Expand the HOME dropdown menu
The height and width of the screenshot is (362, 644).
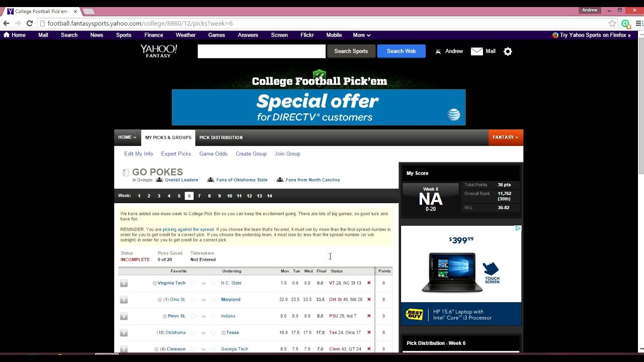click(x=127, y=137)
